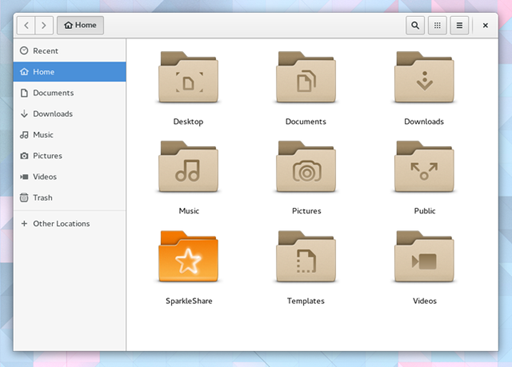Screen dimensions: 512x367
Task: Open Trash in the sidebar
Action: pyautogui.click(x=70, y=198)
